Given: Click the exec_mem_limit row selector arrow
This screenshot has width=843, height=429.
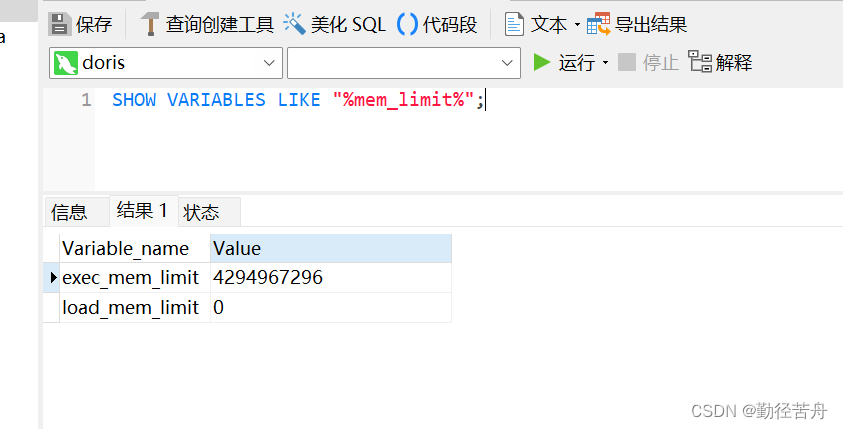Looking at the screenshot, I should coord(53,277).
